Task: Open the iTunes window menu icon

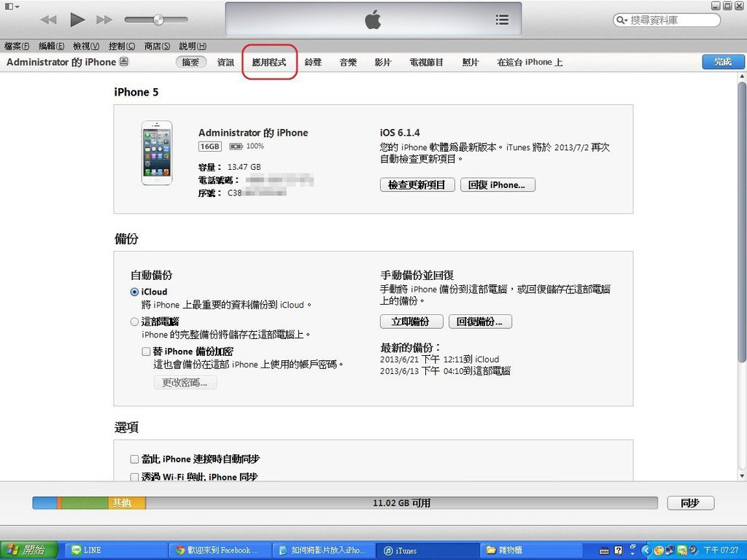Action: (x=12, y=6)
